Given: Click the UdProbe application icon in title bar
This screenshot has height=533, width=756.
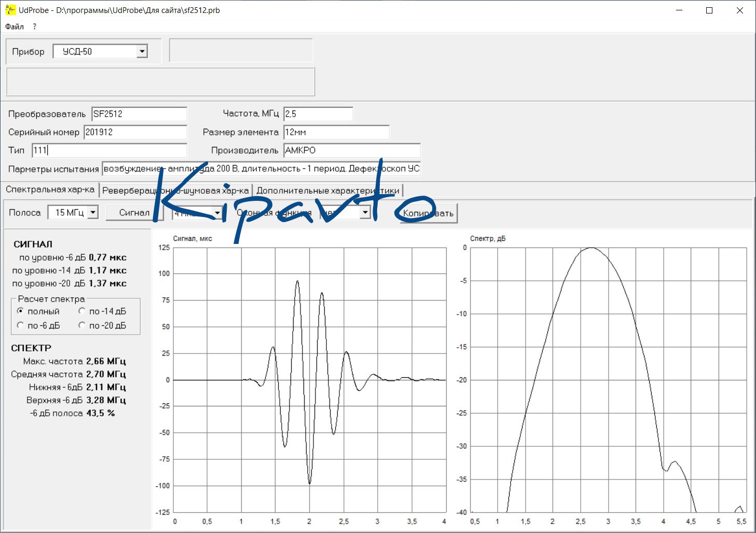Looking at the screenshot, I should coord(10,10).
